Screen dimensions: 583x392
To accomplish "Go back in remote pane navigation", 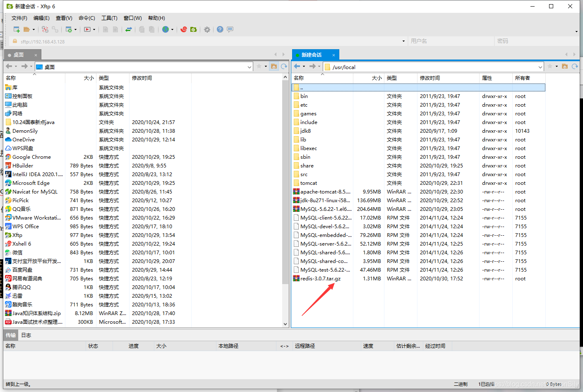I will (297, 67).
